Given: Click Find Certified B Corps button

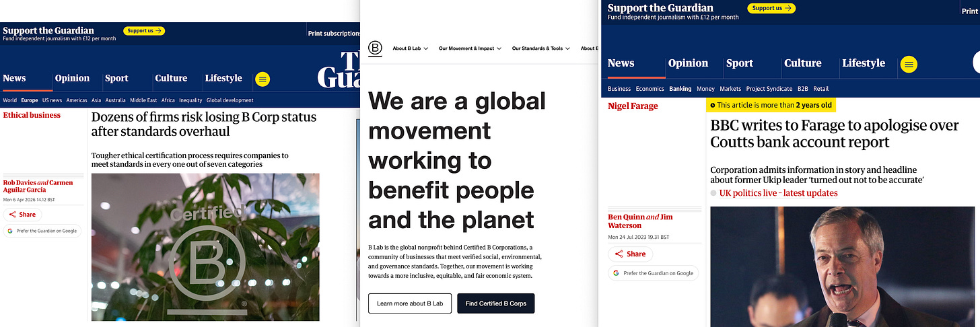Looking at the screenshot, I should coord(496,303).
